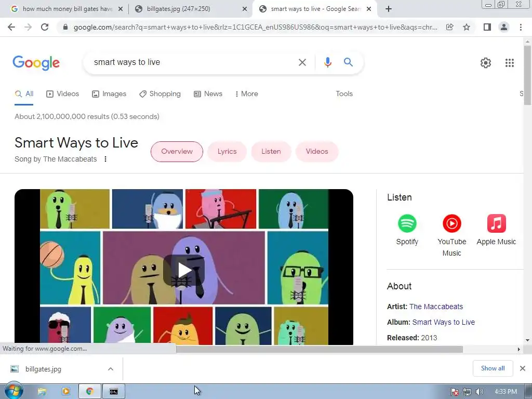View site information lock icon
The width and height of the screenshot is (532, 399).
65,27
